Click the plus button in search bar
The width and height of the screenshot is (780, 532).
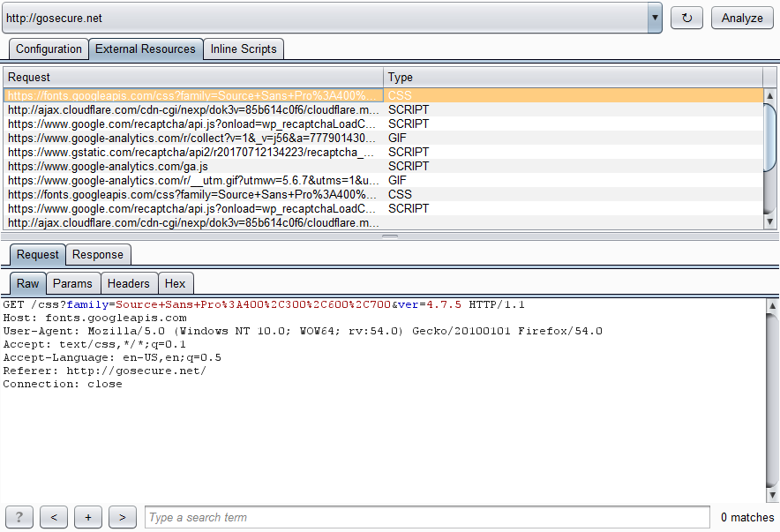pos(88,517)
